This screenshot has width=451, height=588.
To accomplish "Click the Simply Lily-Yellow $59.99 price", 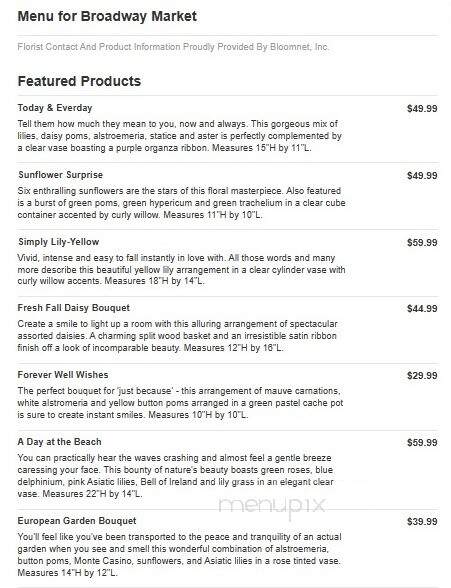I will [x=422, y=243].
